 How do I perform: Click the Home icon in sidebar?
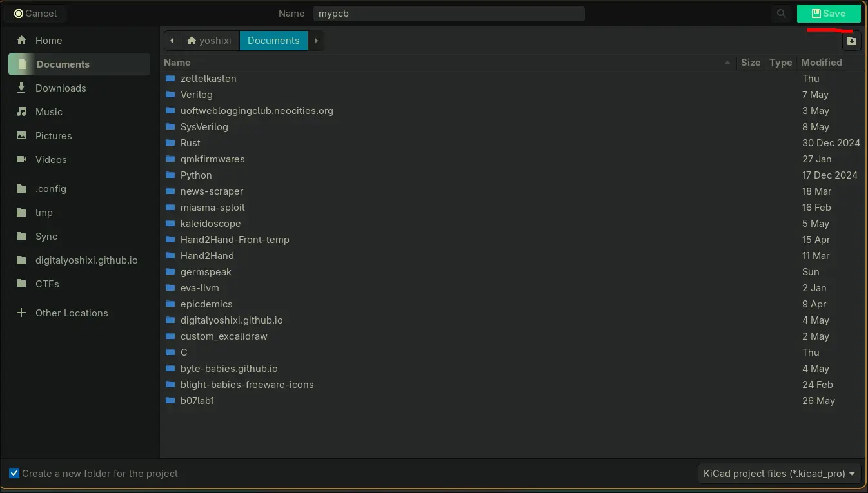point(21,40)
